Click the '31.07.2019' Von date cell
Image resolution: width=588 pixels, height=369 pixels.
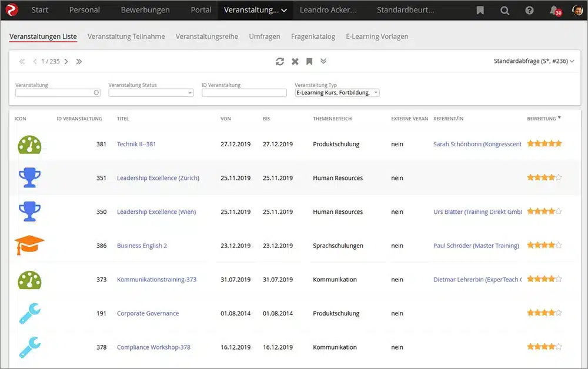click(236, 280)
